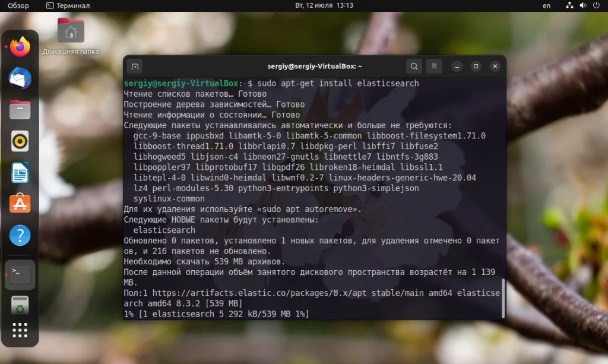Open the calendar via the clock
608x364 pixels.
coord(325,5)
